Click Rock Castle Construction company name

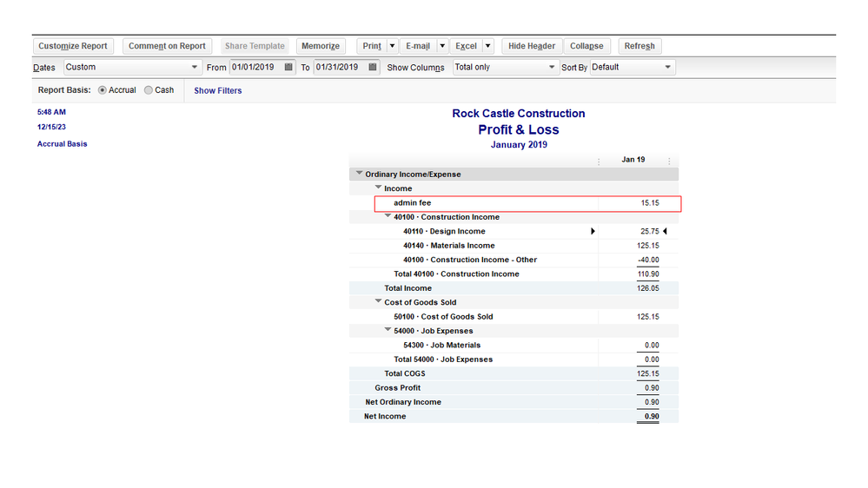coord(519,114)
